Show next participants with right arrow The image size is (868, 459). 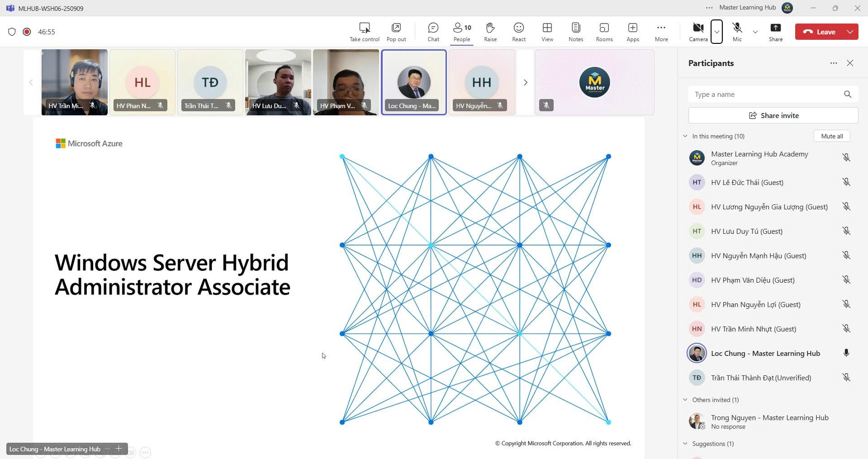(525, 82)
